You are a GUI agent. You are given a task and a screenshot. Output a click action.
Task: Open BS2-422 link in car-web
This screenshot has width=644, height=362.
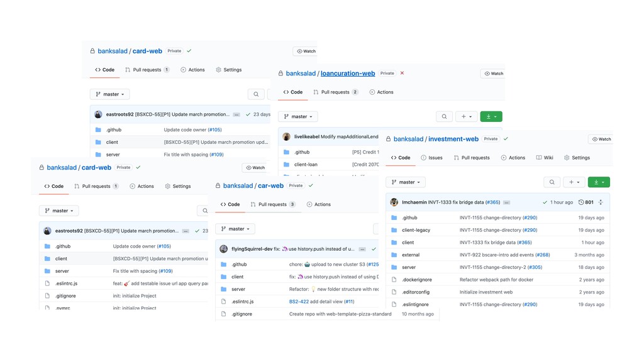[299, 301]
